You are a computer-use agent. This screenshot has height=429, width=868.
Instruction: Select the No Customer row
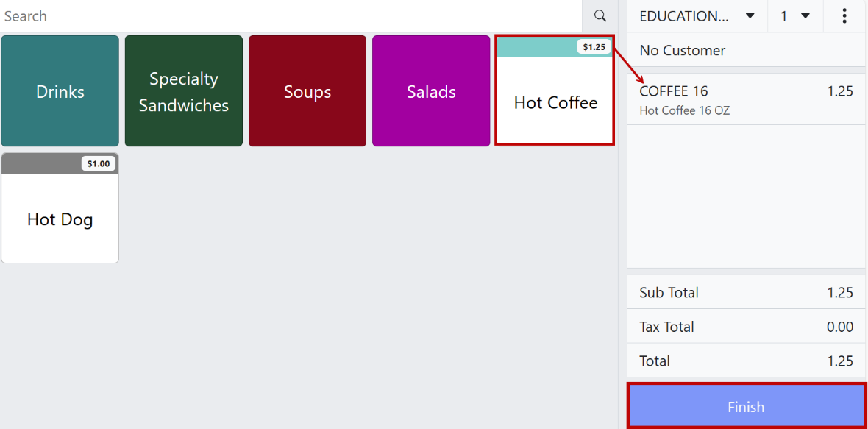tap(746, 50)
